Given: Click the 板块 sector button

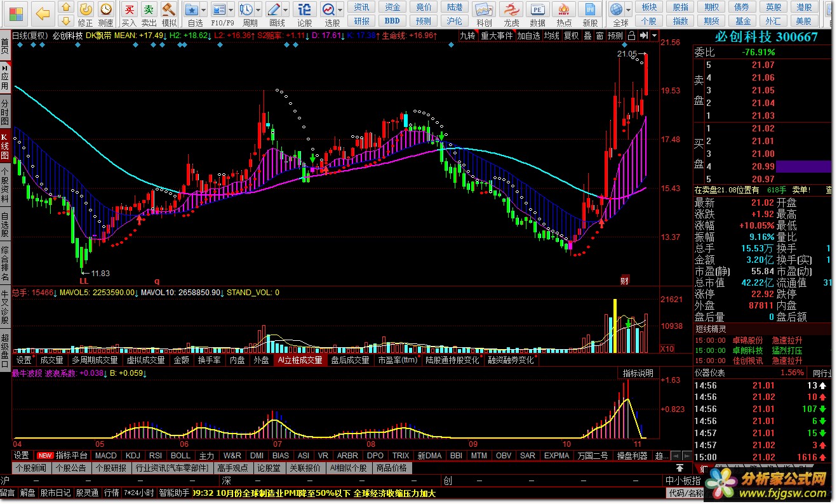Looking at the screenshot, I should 649,7.
